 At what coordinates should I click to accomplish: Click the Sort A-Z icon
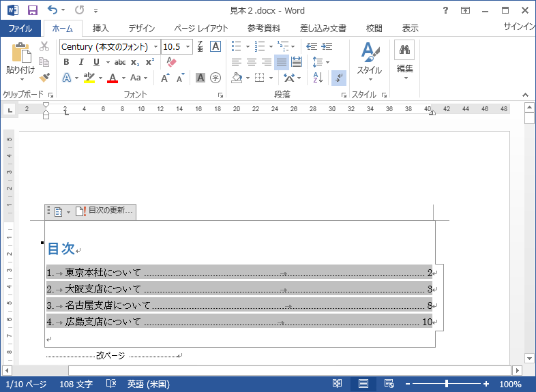click(x=318, y=78)
